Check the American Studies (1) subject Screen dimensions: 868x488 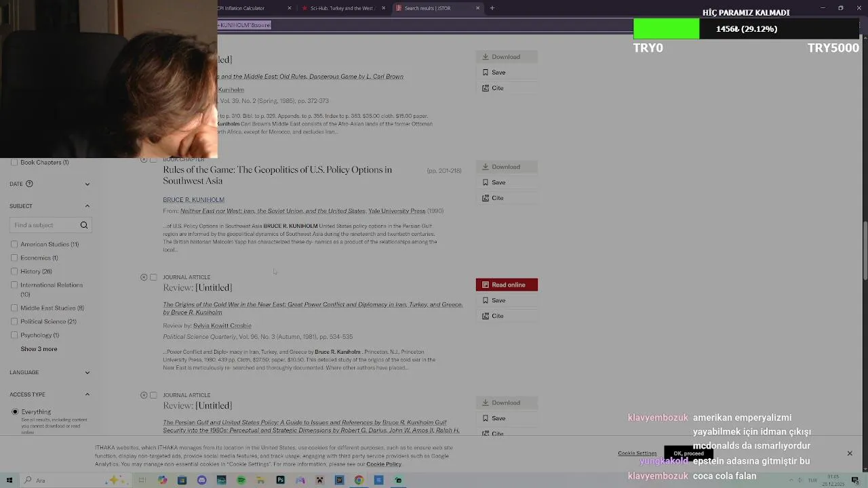click(x=14, y=244)
